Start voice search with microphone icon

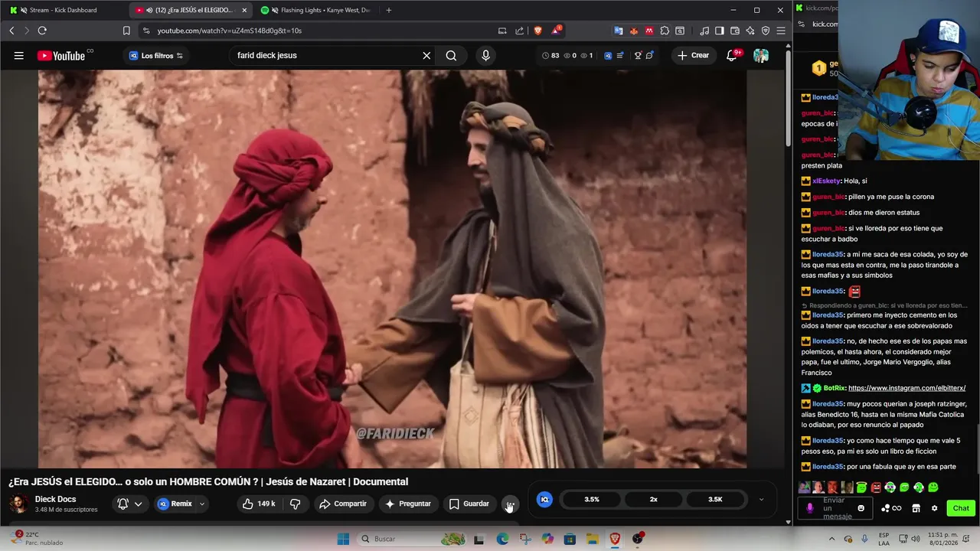[x=485, y=55]
